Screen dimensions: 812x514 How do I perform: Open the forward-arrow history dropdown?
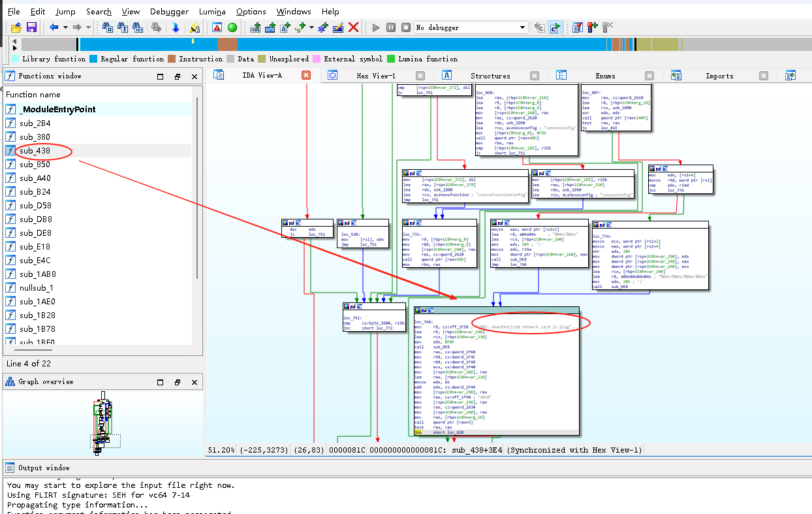pos(88,27)
